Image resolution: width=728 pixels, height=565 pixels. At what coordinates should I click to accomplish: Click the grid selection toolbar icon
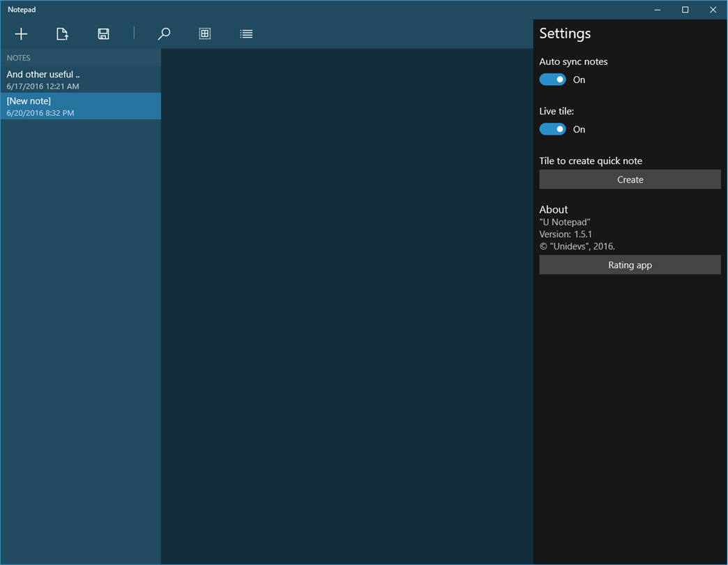pyautogui.click(x=205, y=34)
